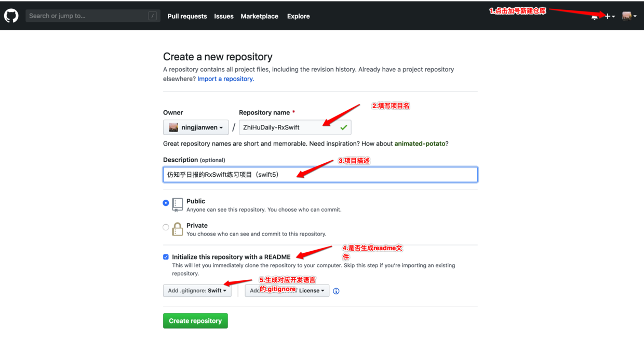Click the Repository name input field
The height and width of the screenshot is (337, 644).
click(295, 127)
